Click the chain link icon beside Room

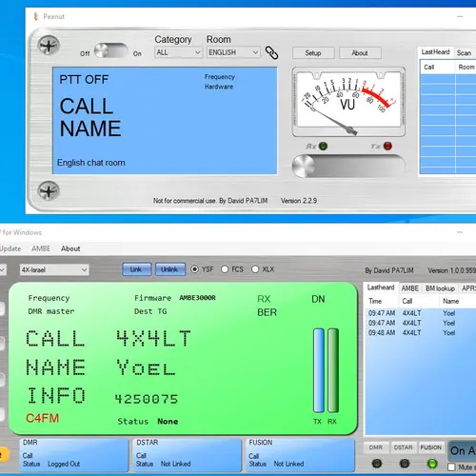[x=271, y=52]
